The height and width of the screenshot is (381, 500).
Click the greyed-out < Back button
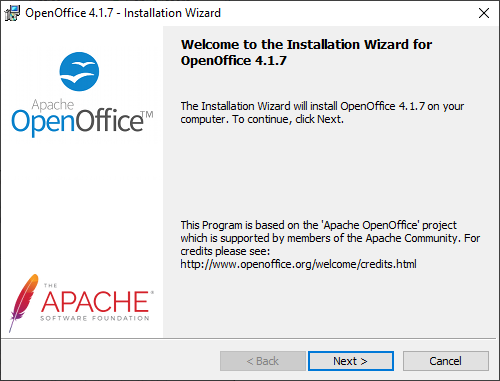(x=263, y=361)
